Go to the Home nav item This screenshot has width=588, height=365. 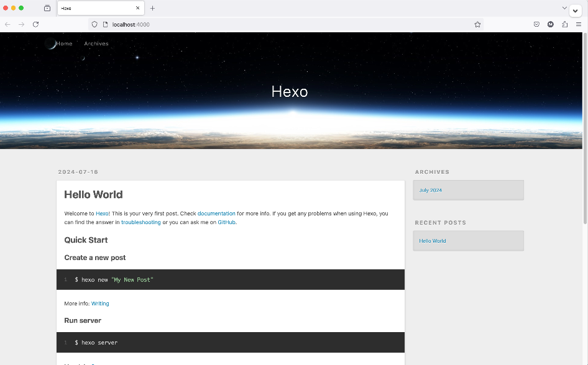[64, 43]
